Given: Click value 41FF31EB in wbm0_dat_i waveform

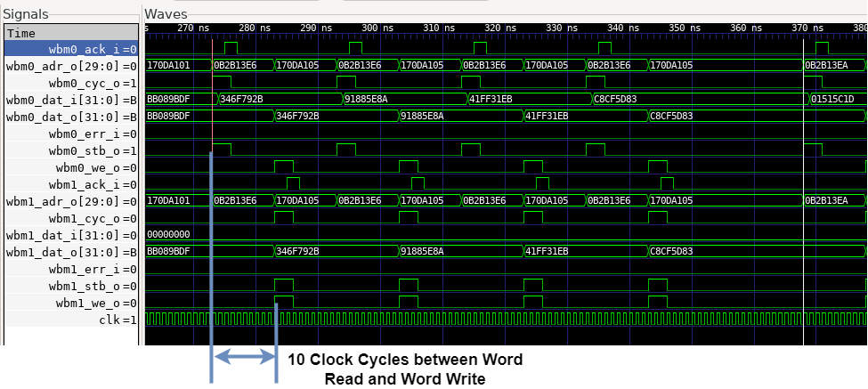Looking at the screenshot, I should (x=491, y=99).
